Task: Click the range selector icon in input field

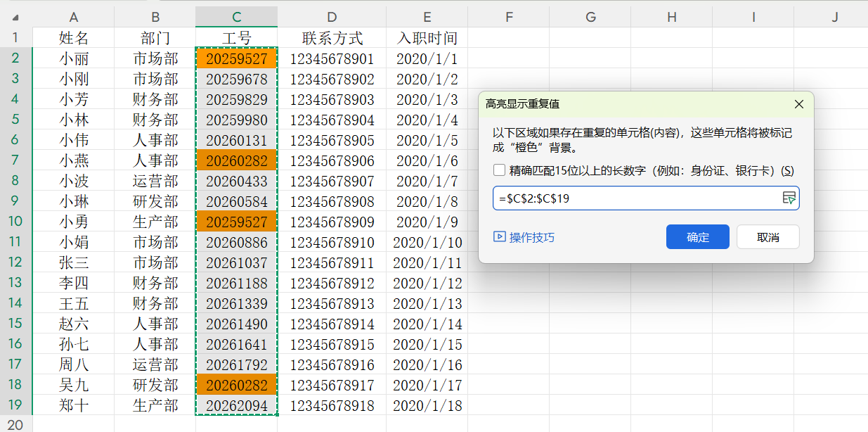Action: click(x=789, y=198)
